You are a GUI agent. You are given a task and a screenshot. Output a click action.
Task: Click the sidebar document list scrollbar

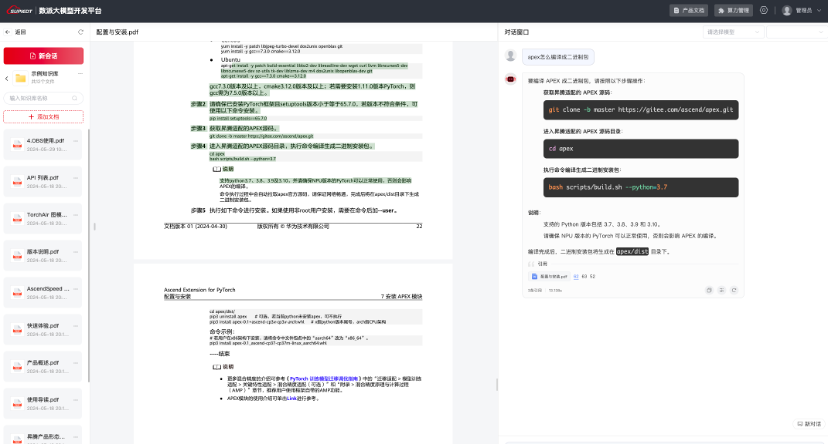[88, 255]
